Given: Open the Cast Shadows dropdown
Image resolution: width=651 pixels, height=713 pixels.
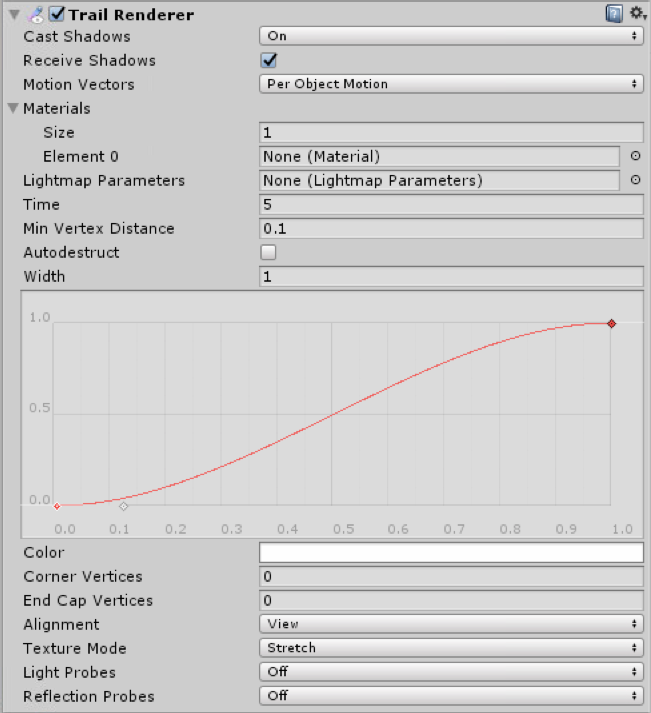Looking at the screenshot, I should coord(451,36).
